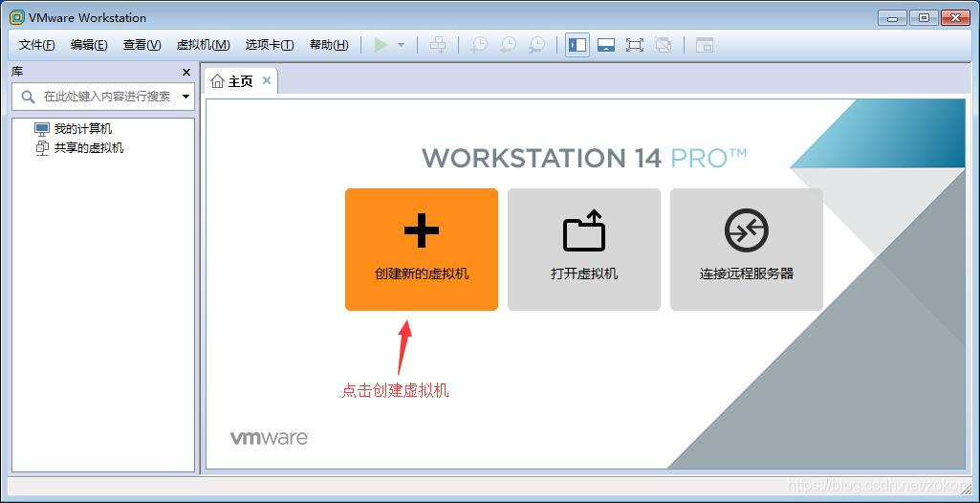Minimize the VMware Workstation window
980x503 pixels.
(x=892, y=18)
